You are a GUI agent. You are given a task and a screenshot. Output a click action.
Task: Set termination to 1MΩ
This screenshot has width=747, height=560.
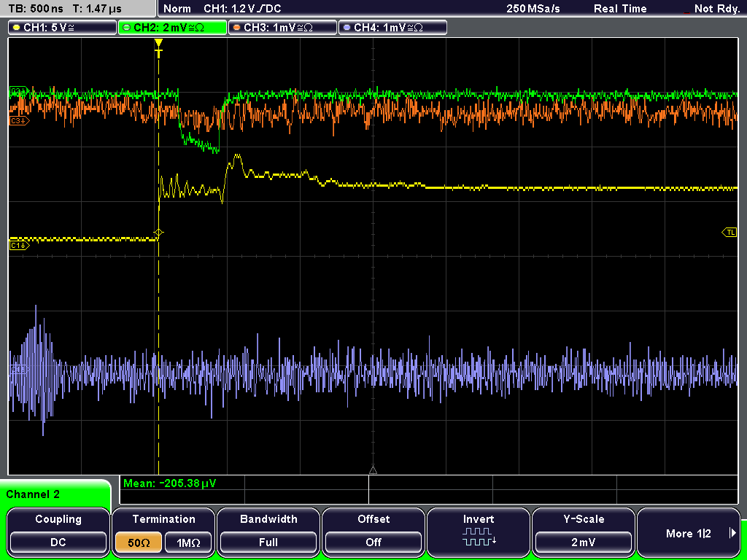188,542
